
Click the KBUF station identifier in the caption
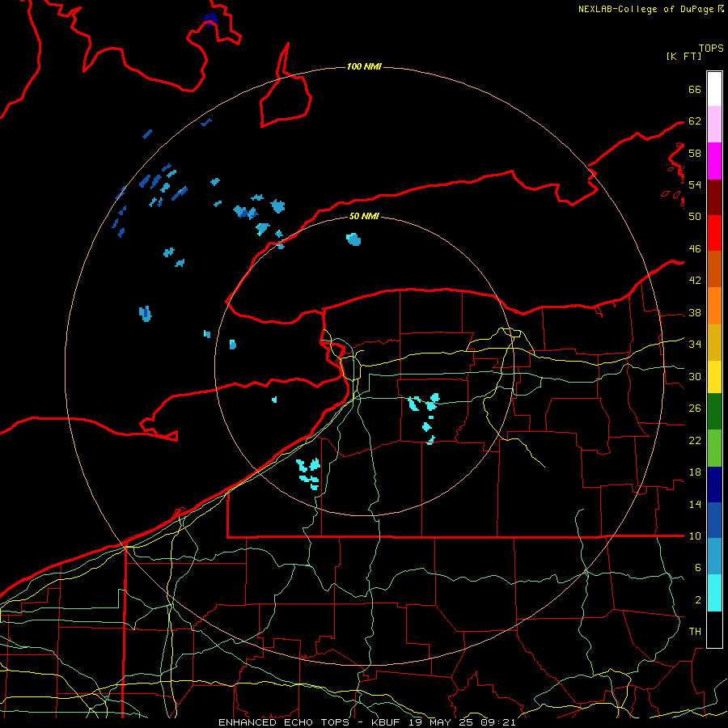coord(387,722)
